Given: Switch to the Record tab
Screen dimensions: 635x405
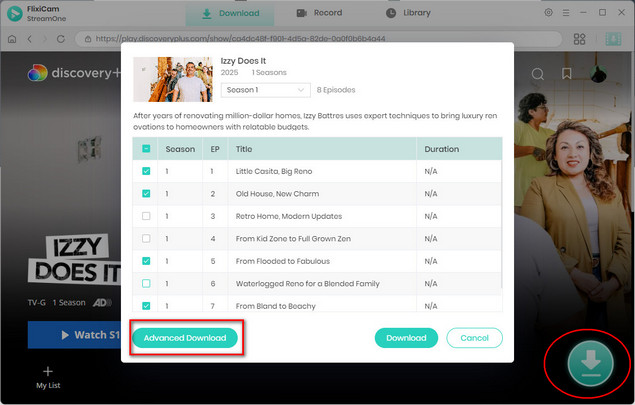Looking at the screenshot, I should pyautogui.click(x=320, y=13).
